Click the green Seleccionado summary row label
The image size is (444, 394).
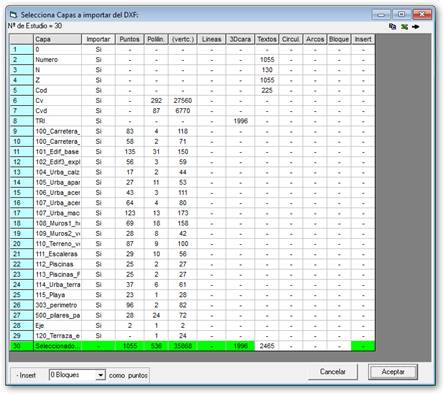click(x=58, y=346)
